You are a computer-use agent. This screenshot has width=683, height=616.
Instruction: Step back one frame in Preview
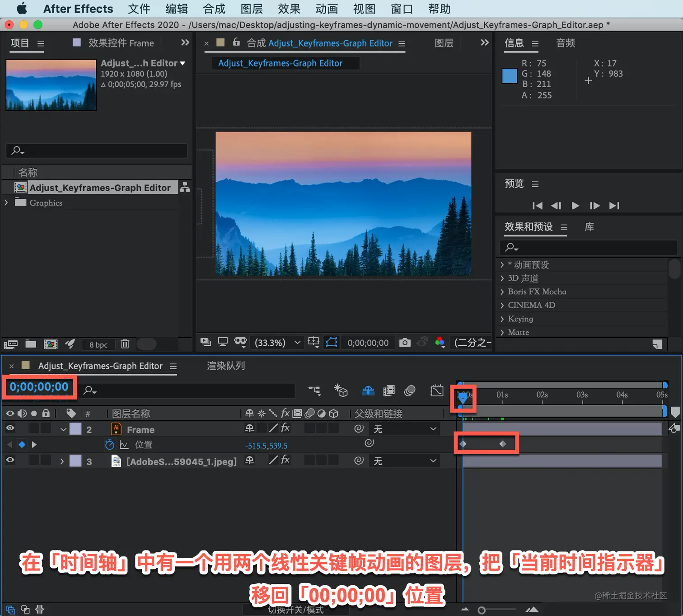tap(556, 206)
